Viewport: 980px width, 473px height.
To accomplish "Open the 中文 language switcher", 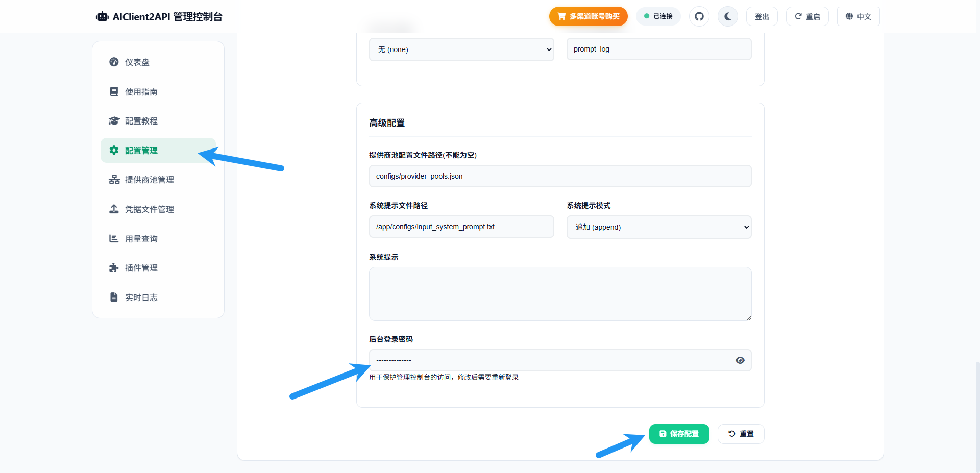I will pyautogui.click(x=858, y=16).
